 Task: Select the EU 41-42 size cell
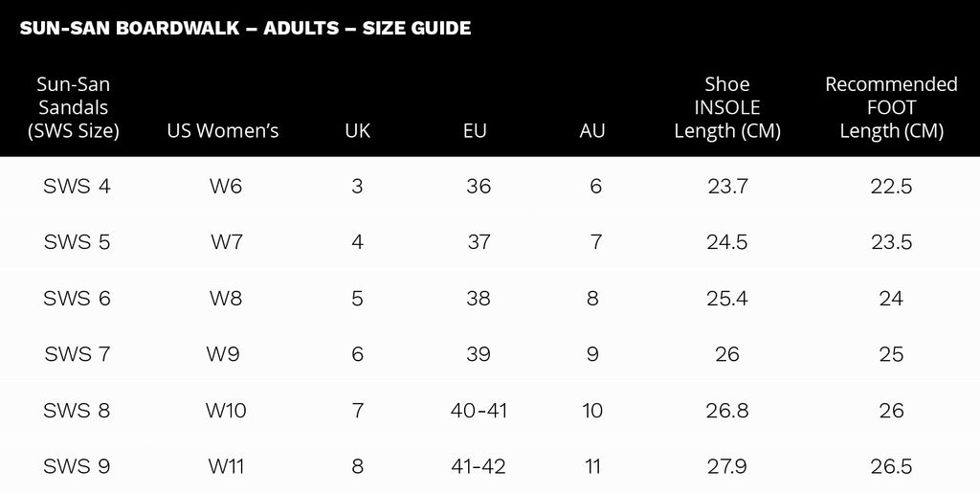pyautogui.click(x=479, y=467)
